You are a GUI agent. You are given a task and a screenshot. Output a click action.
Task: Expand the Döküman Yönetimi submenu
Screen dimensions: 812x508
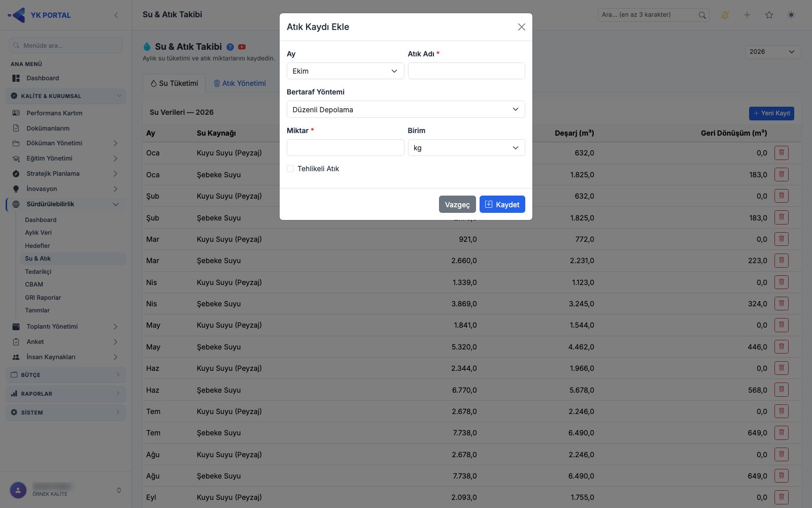click(66, 143)
